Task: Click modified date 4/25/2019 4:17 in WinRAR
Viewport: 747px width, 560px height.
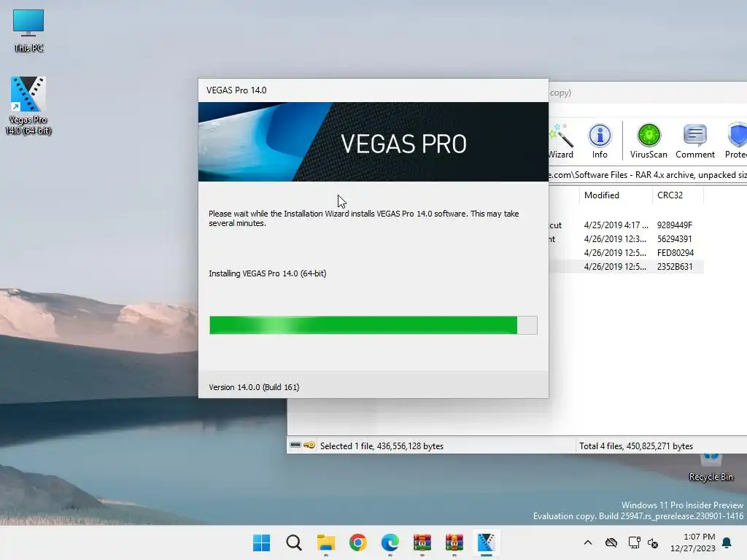Action: (616, 225)
